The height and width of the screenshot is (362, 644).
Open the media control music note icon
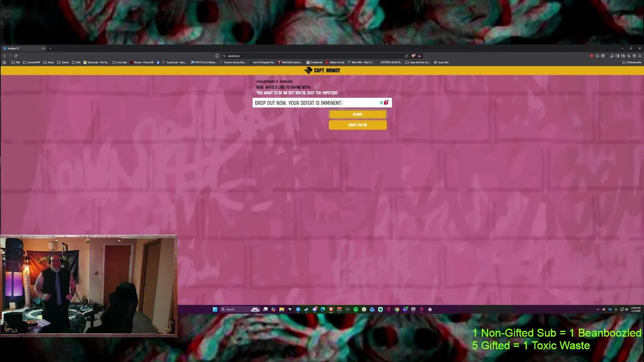[612, 56]
